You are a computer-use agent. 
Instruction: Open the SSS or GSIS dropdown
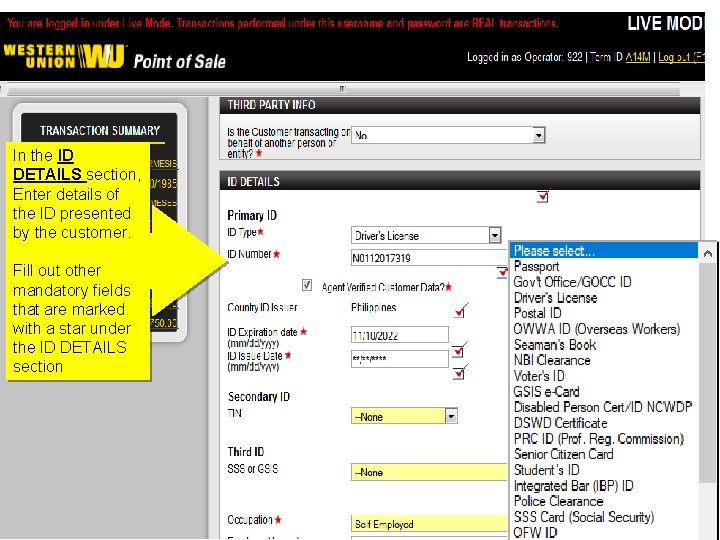(429, 472)
